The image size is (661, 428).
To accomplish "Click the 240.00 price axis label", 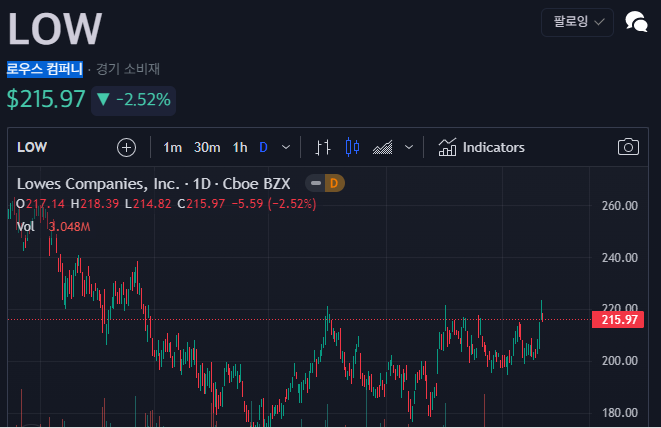I will [620, 258].
